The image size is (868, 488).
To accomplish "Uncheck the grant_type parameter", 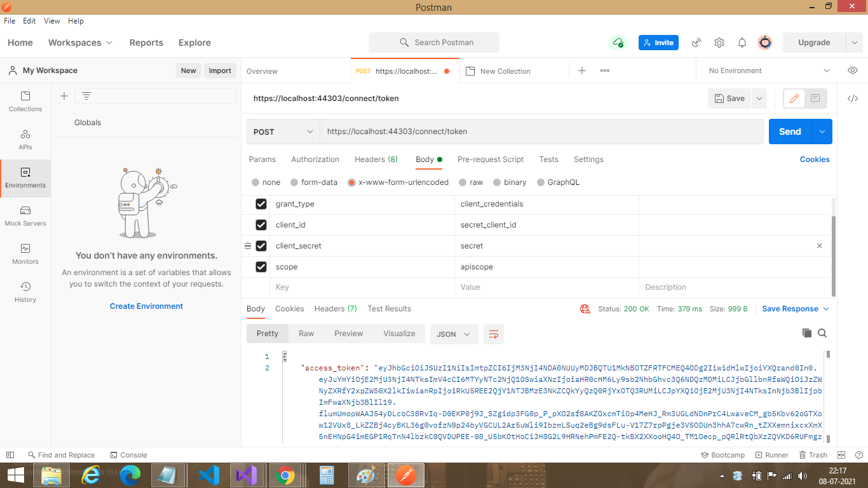I will click(261, 204).
